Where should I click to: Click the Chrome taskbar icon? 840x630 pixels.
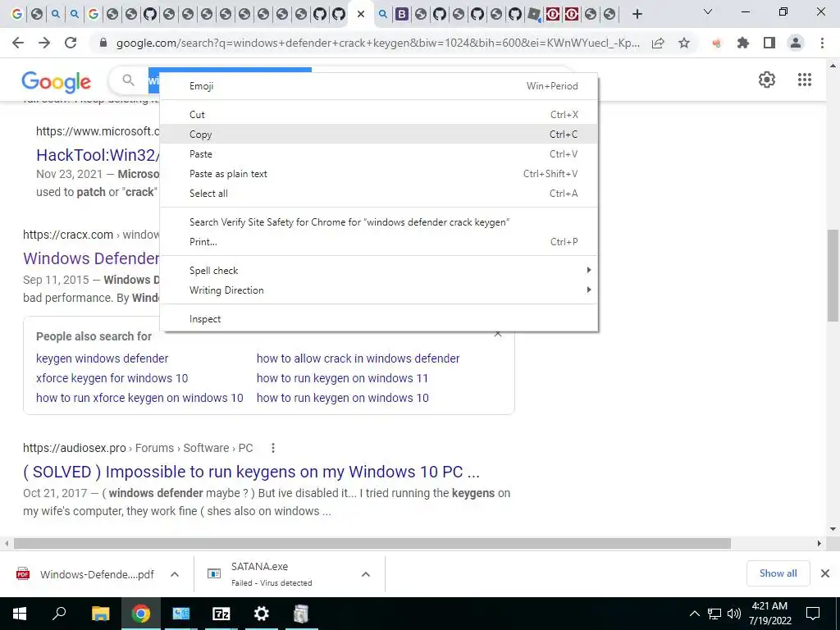[x=140, y=614]
